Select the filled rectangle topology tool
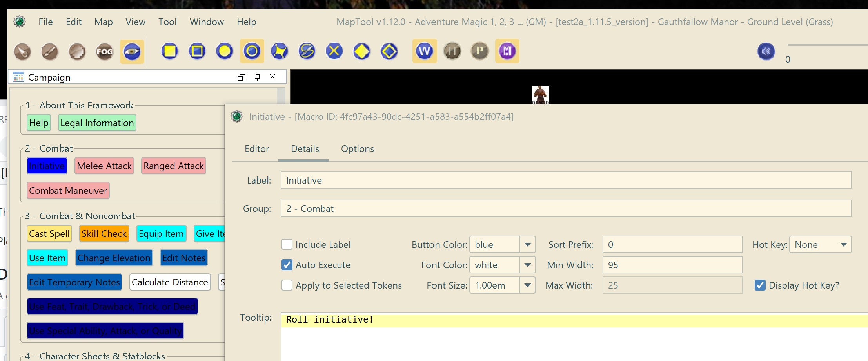Screen dimensions: 868x361 pos(169,51)
